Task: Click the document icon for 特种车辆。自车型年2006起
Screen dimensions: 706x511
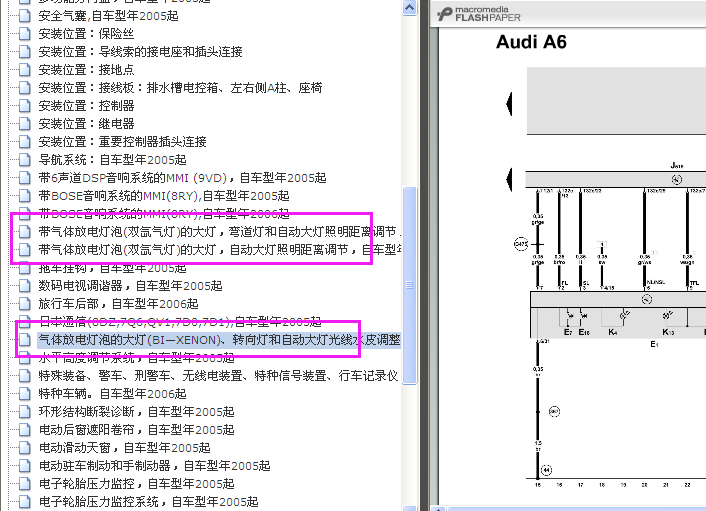Action: click(25, 394)
